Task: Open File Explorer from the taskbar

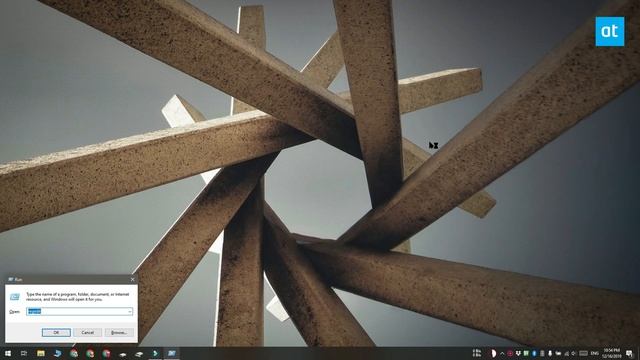Action: coord(40,353)
